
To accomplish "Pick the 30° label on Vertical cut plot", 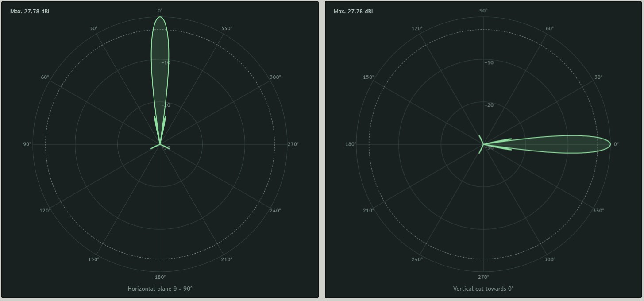I will pyautogui.click(x=598, y=77).
